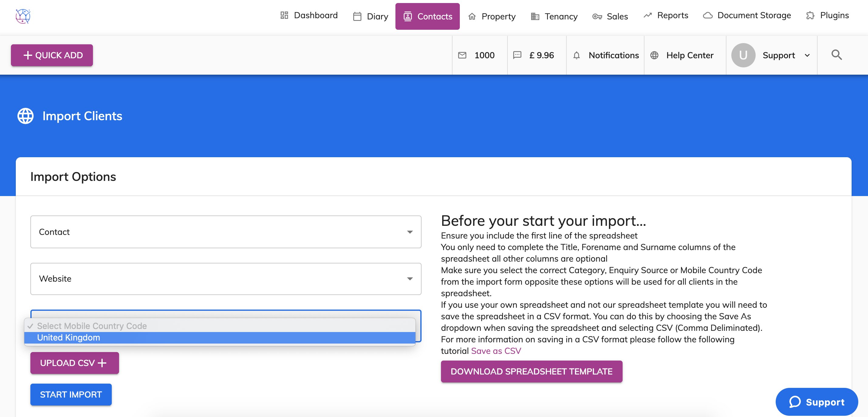
Task: Click the email envelope credits icon
Action: click(x=462, y=55)
